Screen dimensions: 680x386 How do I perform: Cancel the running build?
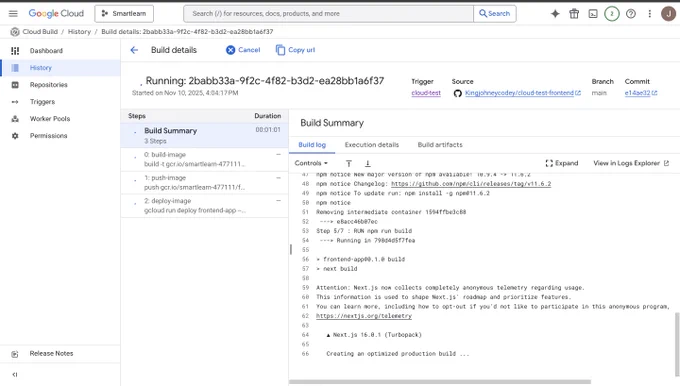243,50
